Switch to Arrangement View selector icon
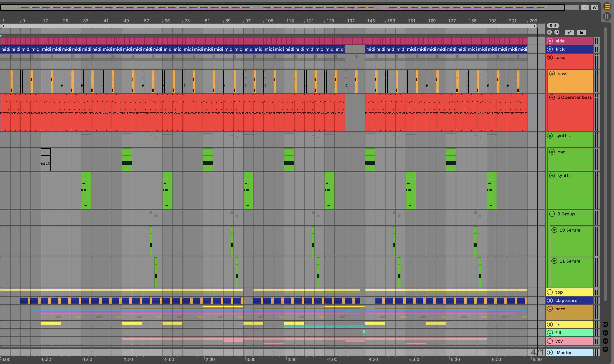Image resolution: width=614 pixels, height=364 pixels. click(607, 6)
